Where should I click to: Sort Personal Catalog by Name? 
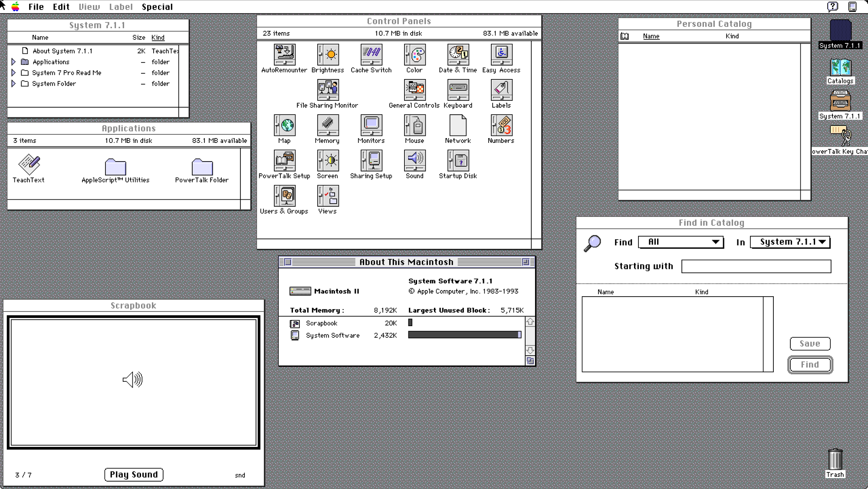click(651, 36)
